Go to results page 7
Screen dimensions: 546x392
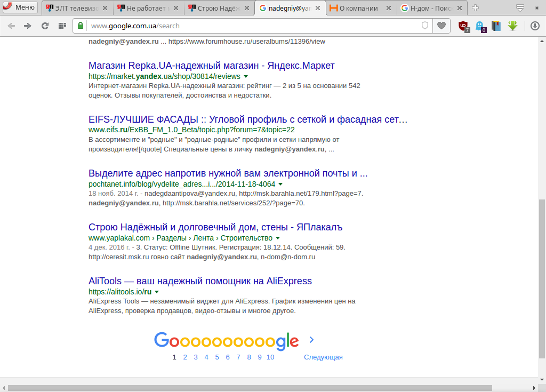pyautogui.click(x=238, y=357)
